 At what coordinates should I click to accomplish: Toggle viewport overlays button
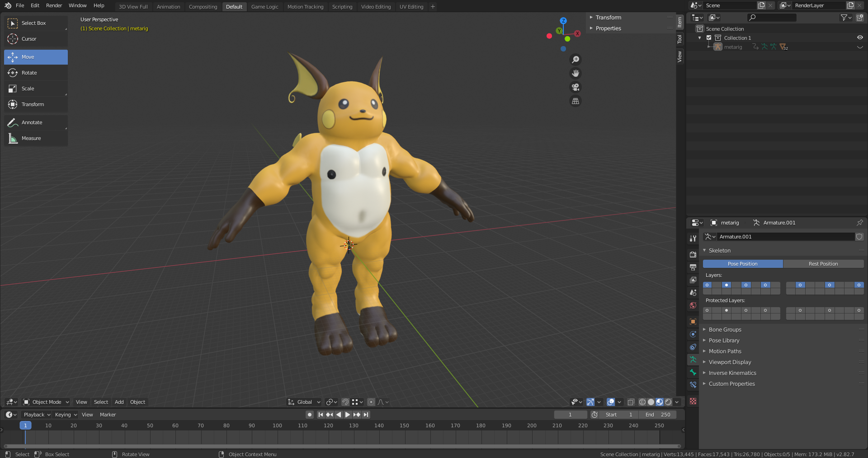(611, 402)
